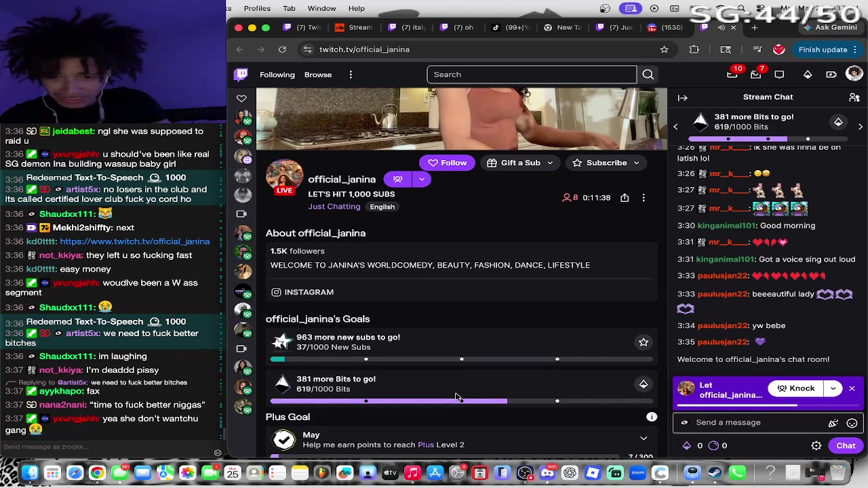Screen dimensions: 868x488
Task: Open the INSTAGRAM panel link
Action: (302, 292)
